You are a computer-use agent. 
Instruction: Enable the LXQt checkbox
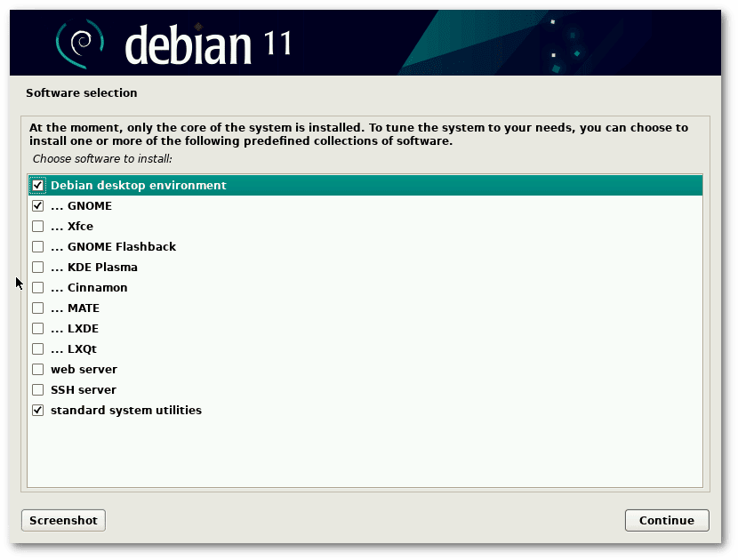click(37, 349)
